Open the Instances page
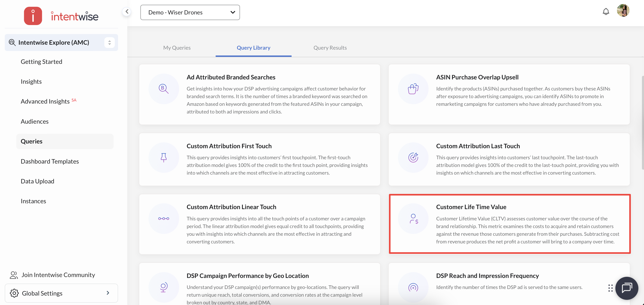 (34, 201)
